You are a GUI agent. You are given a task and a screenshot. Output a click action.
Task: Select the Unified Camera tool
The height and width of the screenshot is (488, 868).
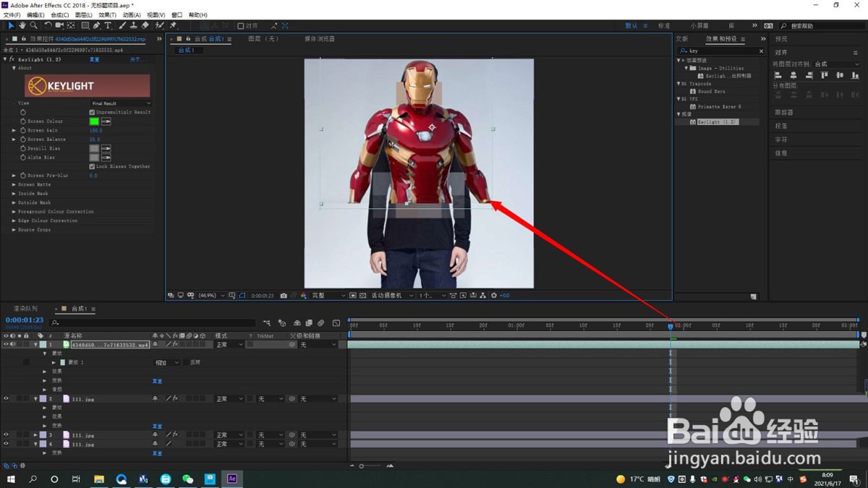click(x=59, y=25)
